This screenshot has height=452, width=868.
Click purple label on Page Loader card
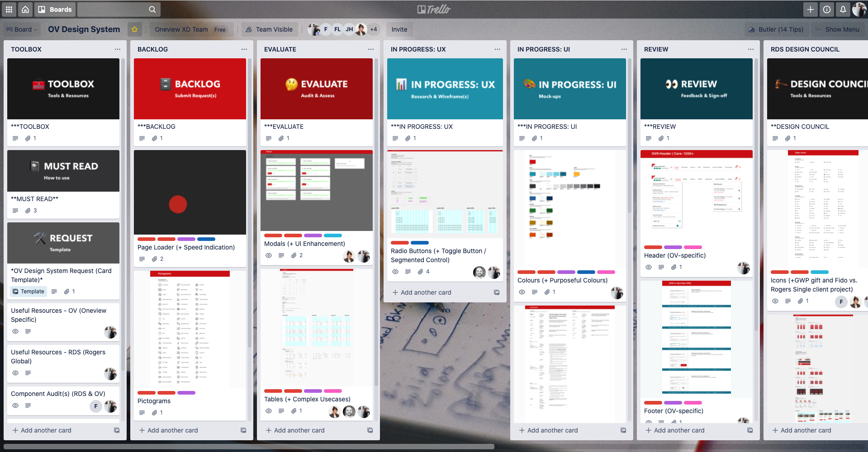pos(186,239)
